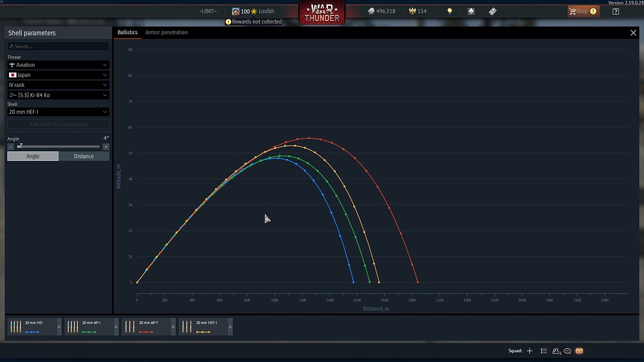Open the battle pass ticket icon

coord(493,11)
